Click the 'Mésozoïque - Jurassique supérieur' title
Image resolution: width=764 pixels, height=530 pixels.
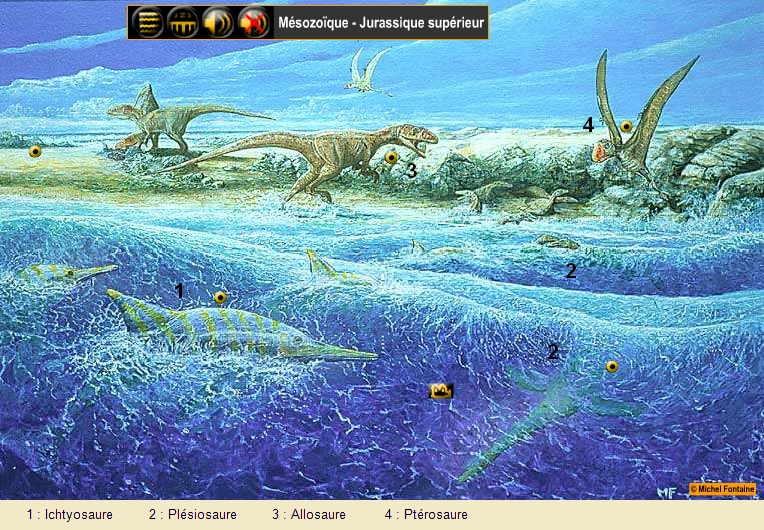tap(381, 23)
